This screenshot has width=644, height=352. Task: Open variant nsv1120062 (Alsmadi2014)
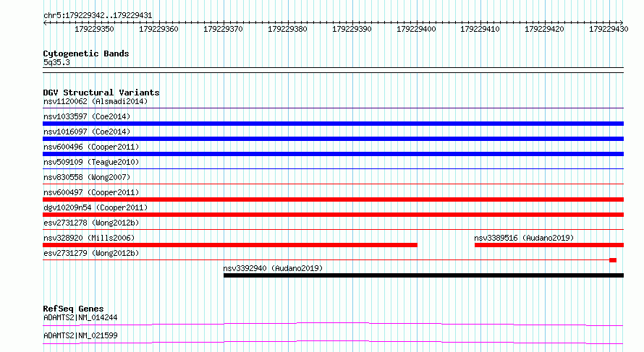coord(96,101)
